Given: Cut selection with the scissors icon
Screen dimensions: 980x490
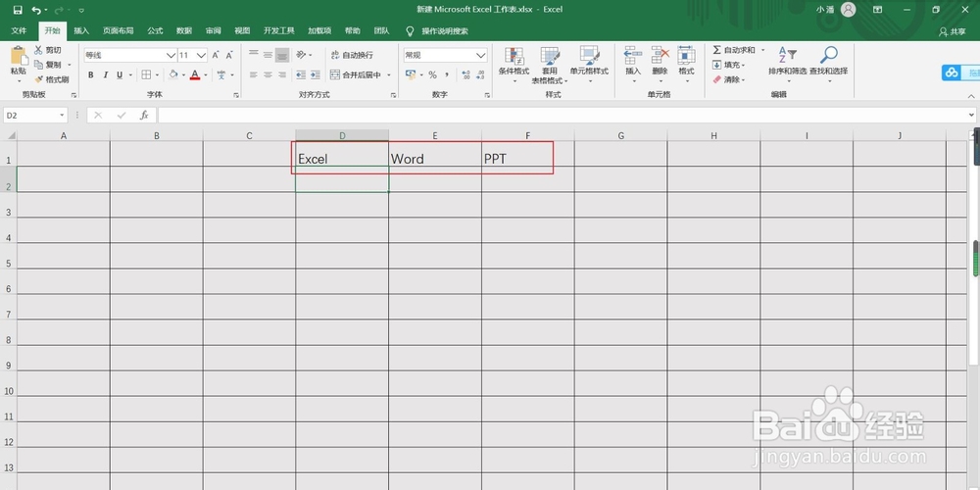Looking at the screenshot, I should coord(38,50).
